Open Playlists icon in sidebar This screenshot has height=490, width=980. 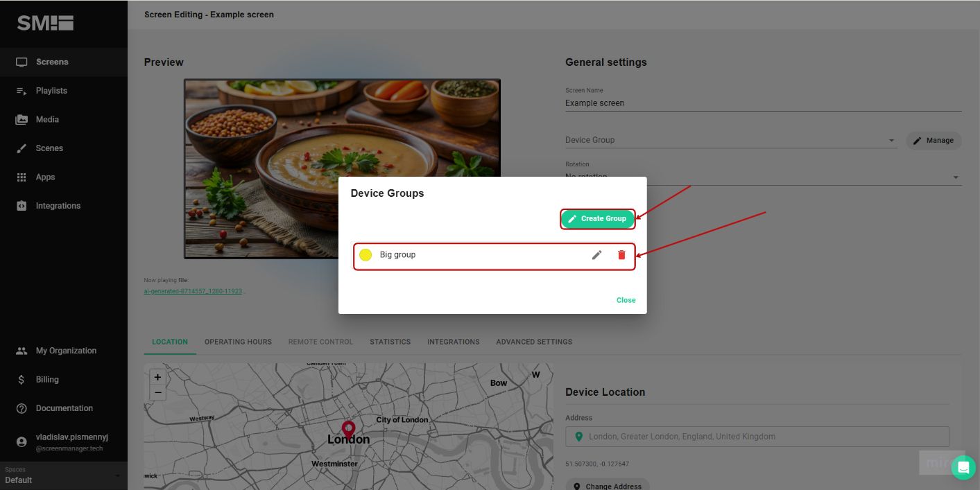coord(22,91)
